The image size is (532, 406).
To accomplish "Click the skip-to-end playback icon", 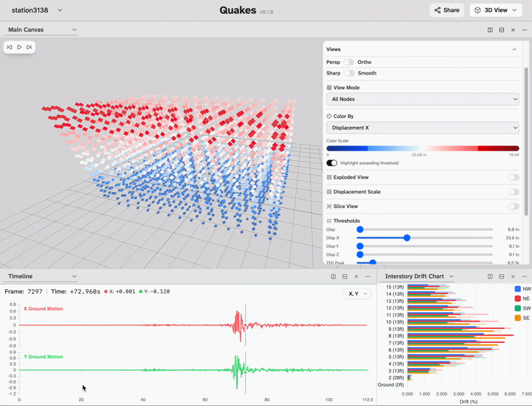I will click(x=29, y=47).
